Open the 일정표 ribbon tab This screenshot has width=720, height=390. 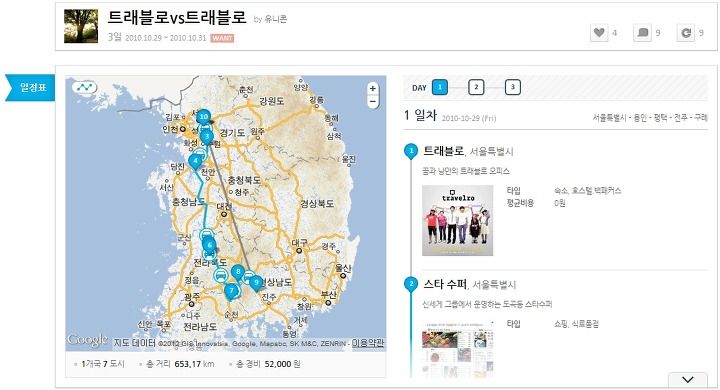click(30, 87)
